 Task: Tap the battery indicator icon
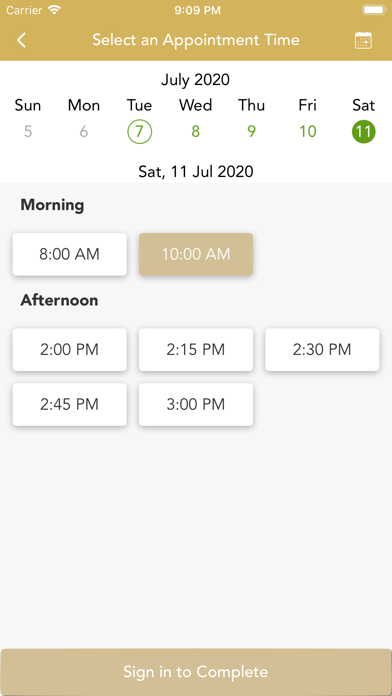click(374, 10)
